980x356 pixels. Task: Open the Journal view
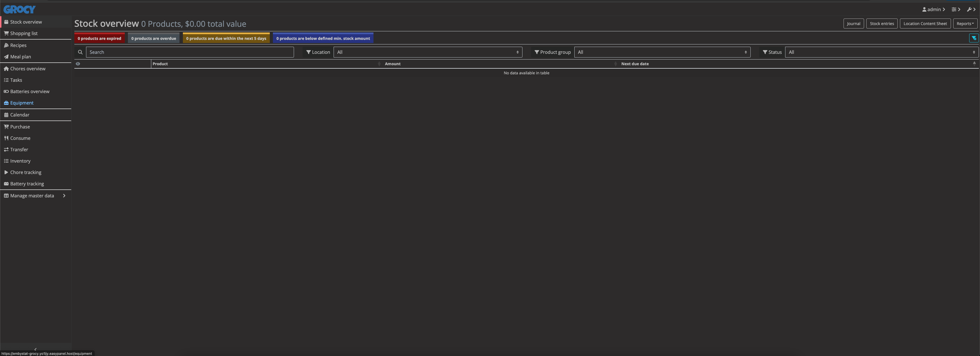[854, 23]
